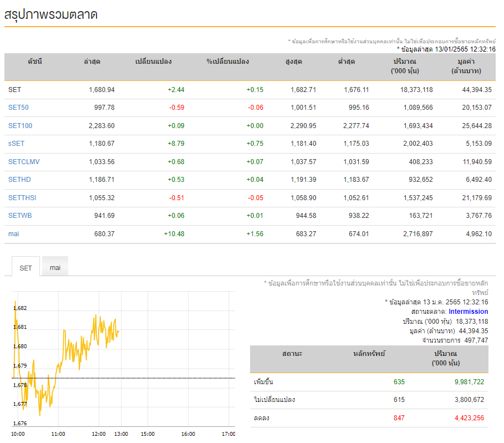Viewport: 504px width, 443px height.
Task: Open the sSET index link
Action: [x=16, y=144]
